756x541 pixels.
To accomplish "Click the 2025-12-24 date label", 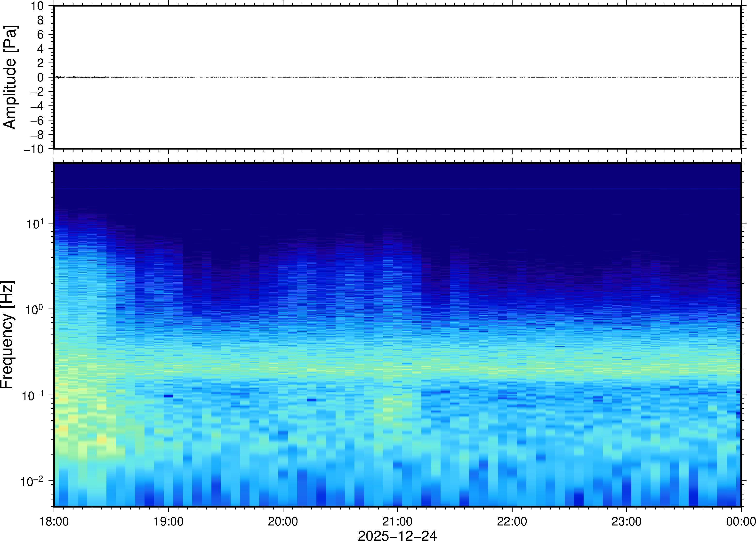I will (397, 535).
